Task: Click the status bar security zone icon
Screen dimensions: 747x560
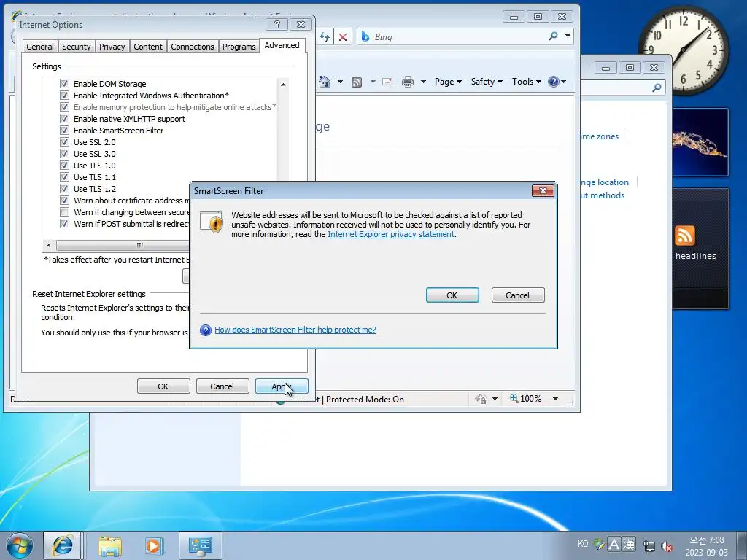Action: coord(481,399)
